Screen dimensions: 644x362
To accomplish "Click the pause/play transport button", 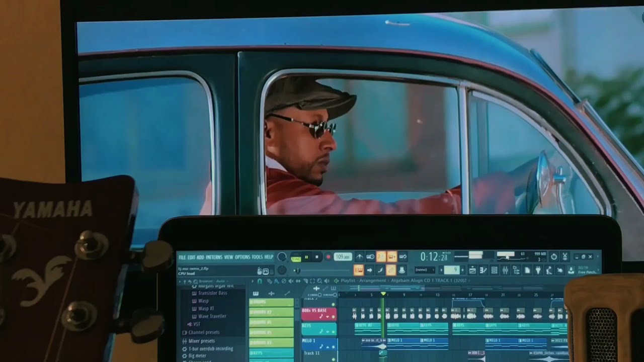I will pyautogui.click(x=306, y=257).
